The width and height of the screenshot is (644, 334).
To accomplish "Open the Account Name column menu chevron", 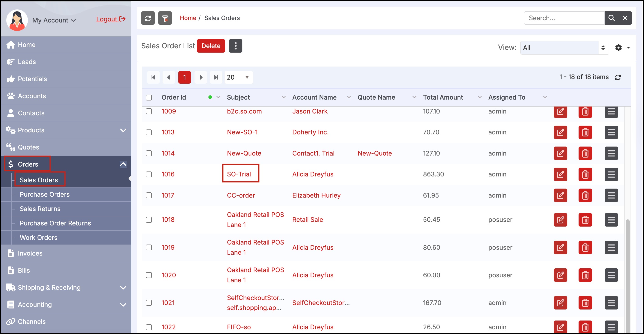I will tap(349, 97).
